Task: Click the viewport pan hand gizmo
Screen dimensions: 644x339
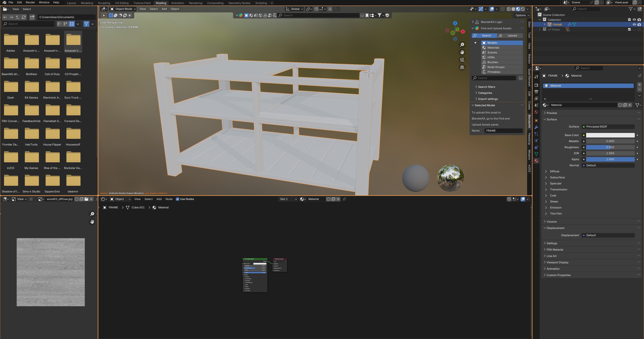Action: coord(462,52)
